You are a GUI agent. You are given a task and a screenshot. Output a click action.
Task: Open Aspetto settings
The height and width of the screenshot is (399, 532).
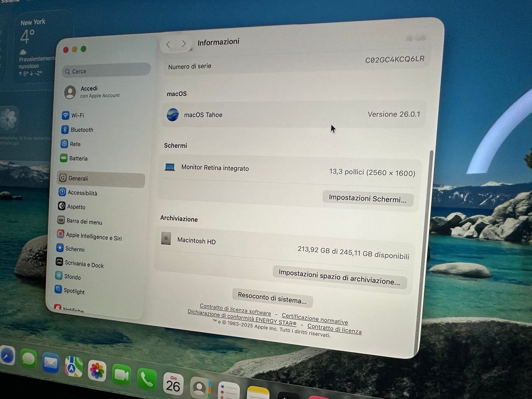coord(77,206)
